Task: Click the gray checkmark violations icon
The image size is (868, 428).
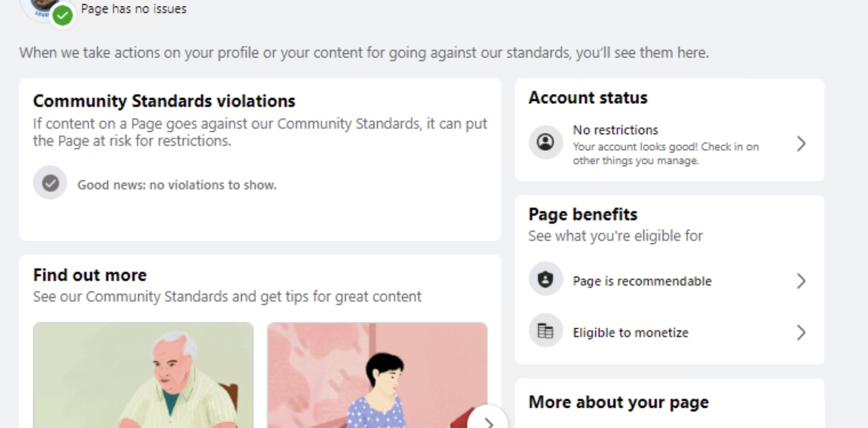Action: click(x=50, y=183)
